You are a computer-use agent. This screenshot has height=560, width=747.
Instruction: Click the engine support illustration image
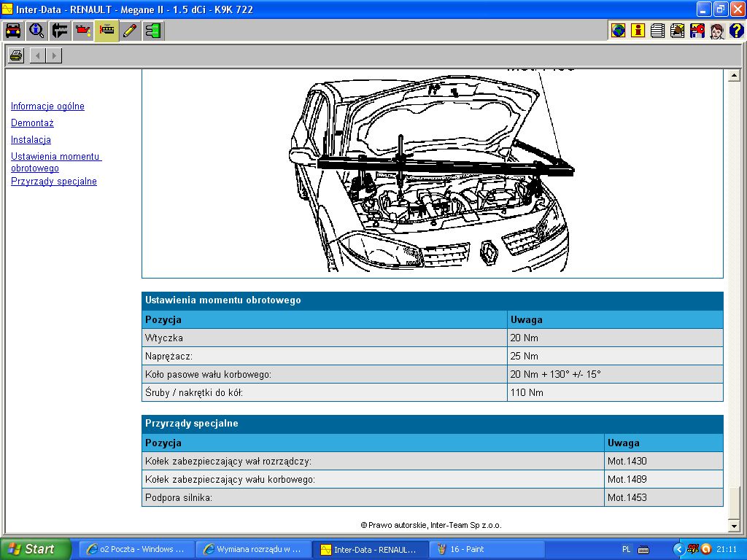[430, 172]
